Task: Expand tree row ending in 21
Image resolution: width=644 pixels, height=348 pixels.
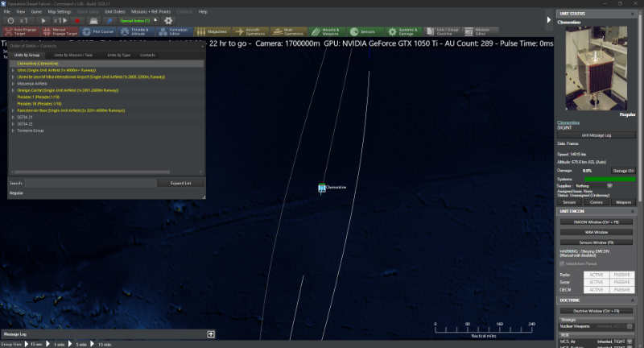Action: coord(13,117)
